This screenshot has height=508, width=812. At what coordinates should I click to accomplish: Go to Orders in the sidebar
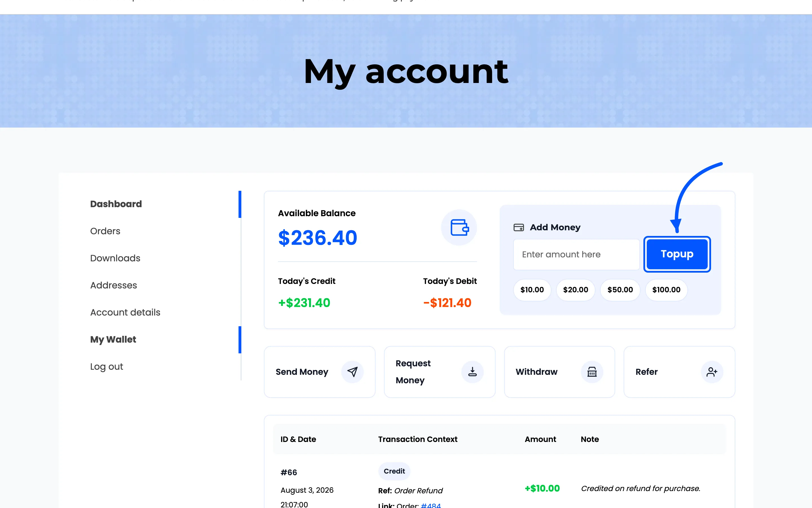pyautogui.click(x=105, y=231)
